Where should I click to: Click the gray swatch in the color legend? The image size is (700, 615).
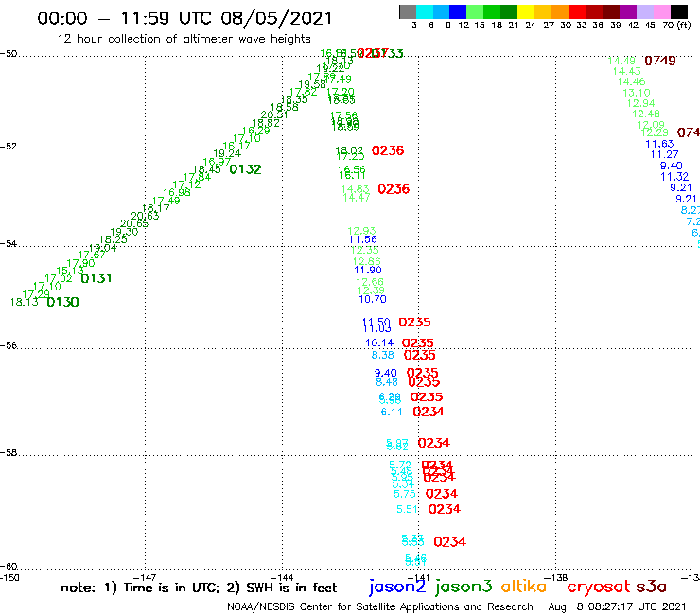408,11
